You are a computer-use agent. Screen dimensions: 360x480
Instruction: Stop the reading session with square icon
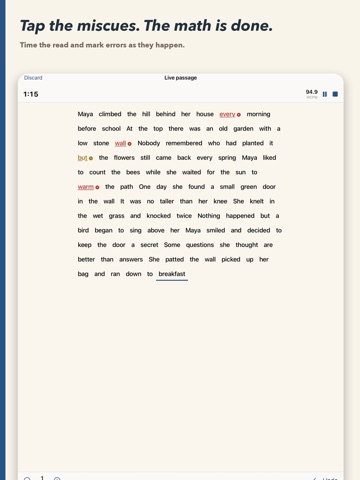pos(335,94)
